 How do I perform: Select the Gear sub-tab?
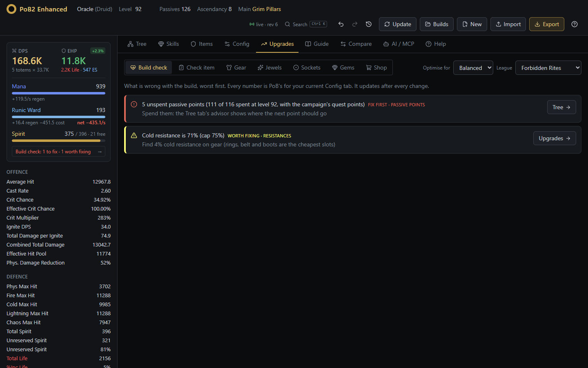(x=236, y=67)
